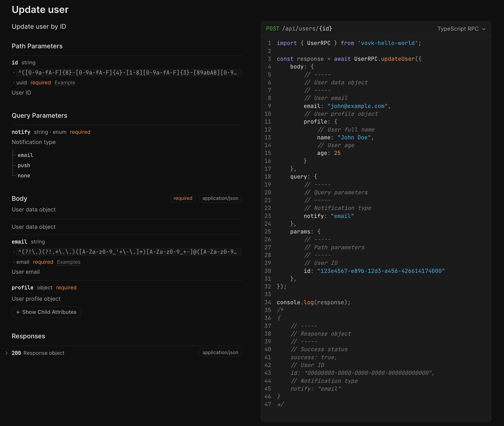
Task: Click the chevron next to TypeScript RPC
Action: click(484, 29)
